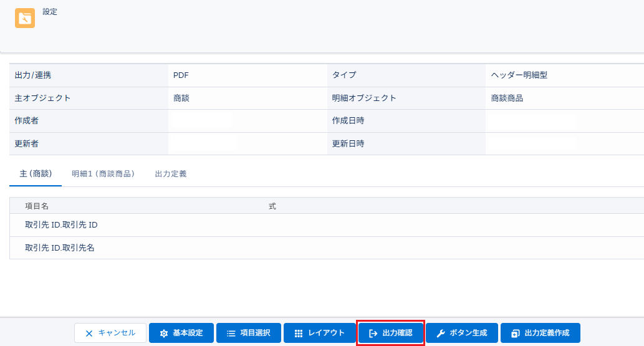Screen dimensions: 644x346
Task: Click the 商談商品 detail object value
Action: (x=507, y=98)
